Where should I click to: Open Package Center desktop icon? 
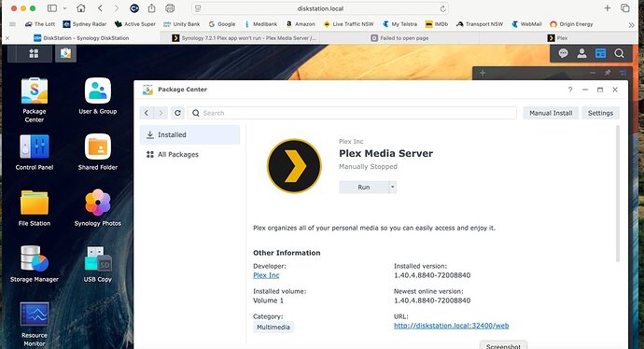click(35, 100)
